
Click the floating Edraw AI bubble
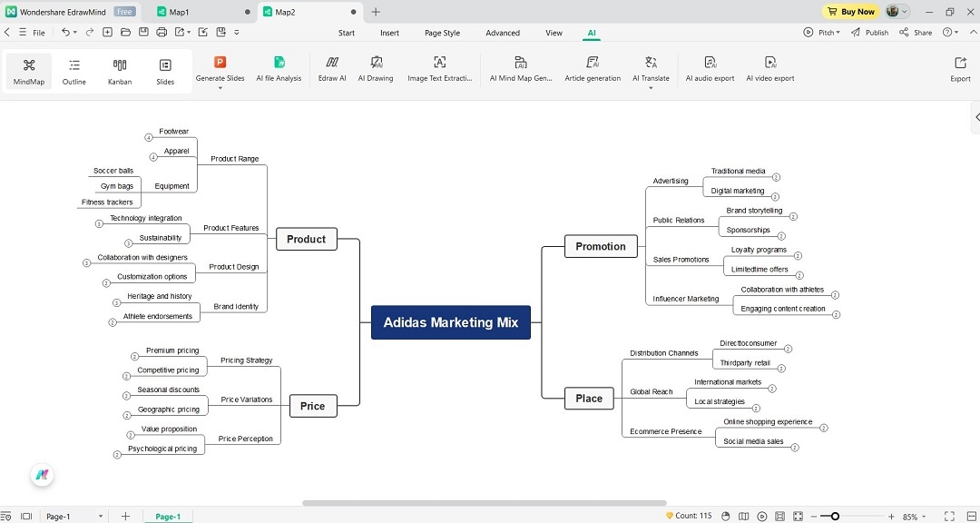pos(43,475)
